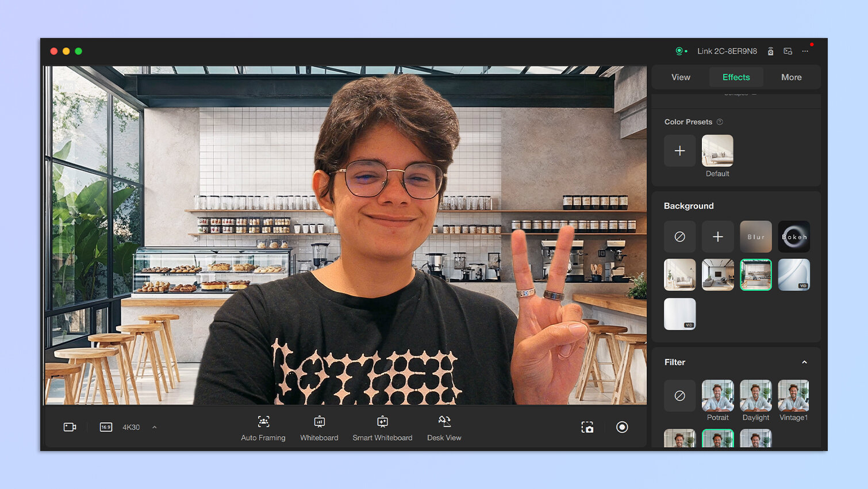This screenshot has width=868, height=489.
Task: Click the camera video icon in bottom bar
Action: (x=70, y=427)
